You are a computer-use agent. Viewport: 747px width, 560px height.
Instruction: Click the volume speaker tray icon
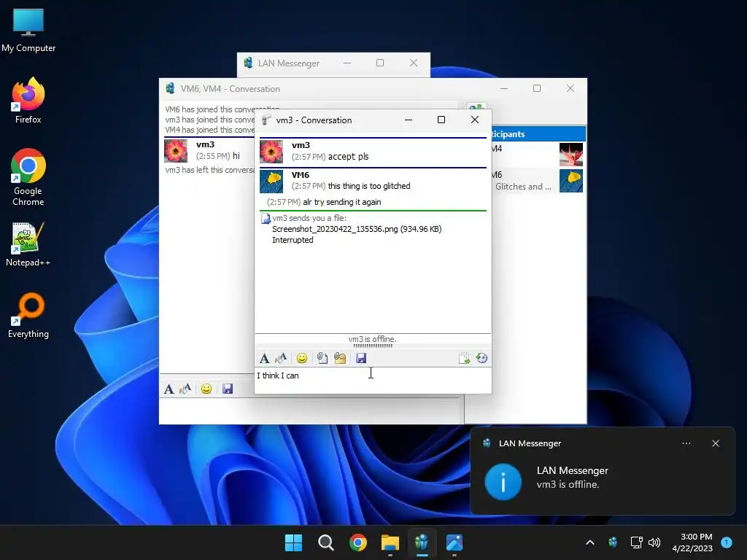(x=654, y=542)
